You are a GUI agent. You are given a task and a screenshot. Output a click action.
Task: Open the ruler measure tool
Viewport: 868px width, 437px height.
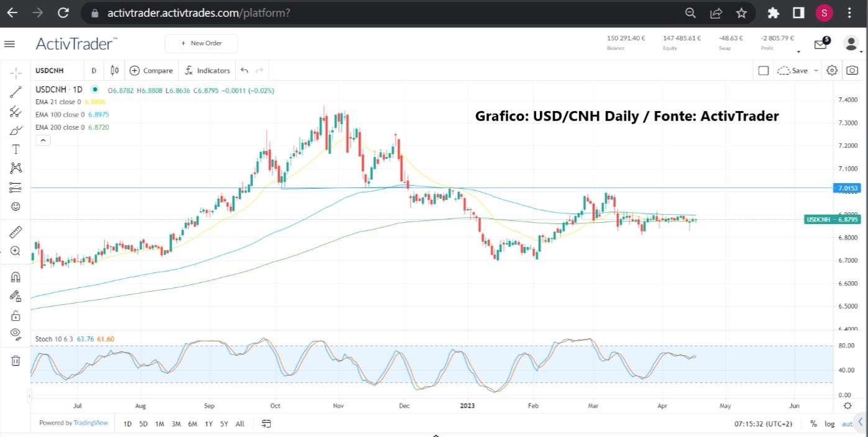tap(16, 232)
